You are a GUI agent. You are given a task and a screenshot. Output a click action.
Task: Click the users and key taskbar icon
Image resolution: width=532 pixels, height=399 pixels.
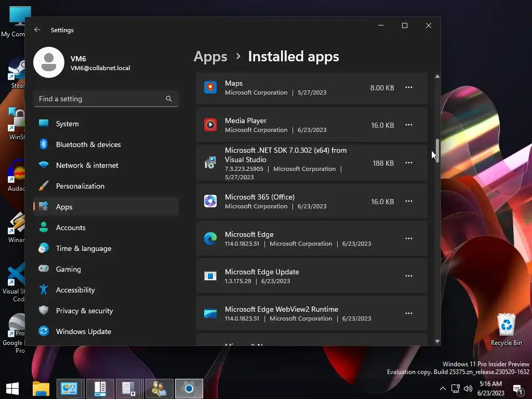159,389
